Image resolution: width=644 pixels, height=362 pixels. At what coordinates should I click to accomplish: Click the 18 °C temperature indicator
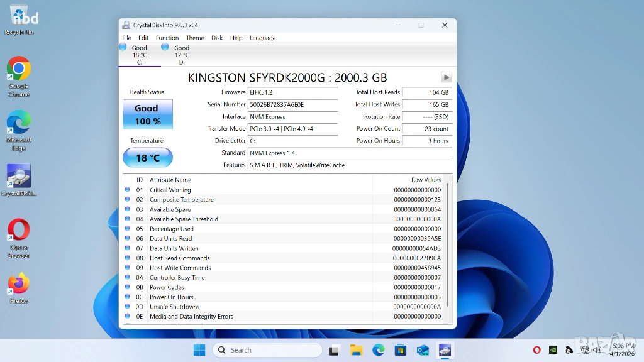[x=147, y=158]
